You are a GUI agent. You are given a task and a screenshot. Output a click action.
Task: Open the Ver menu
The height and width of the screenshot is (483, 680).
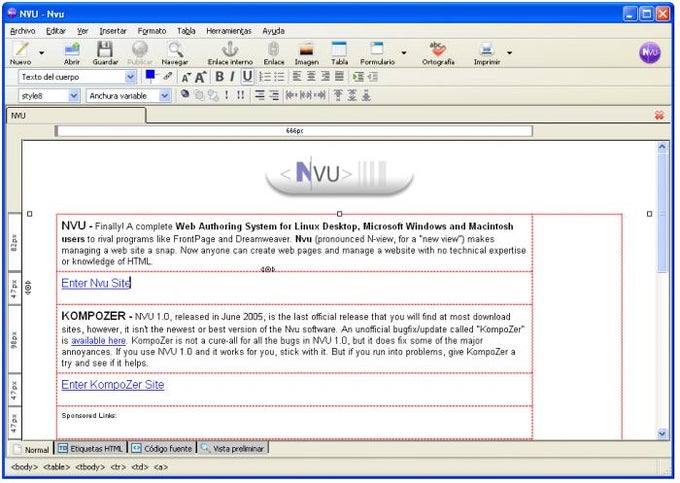click(82, 31)
